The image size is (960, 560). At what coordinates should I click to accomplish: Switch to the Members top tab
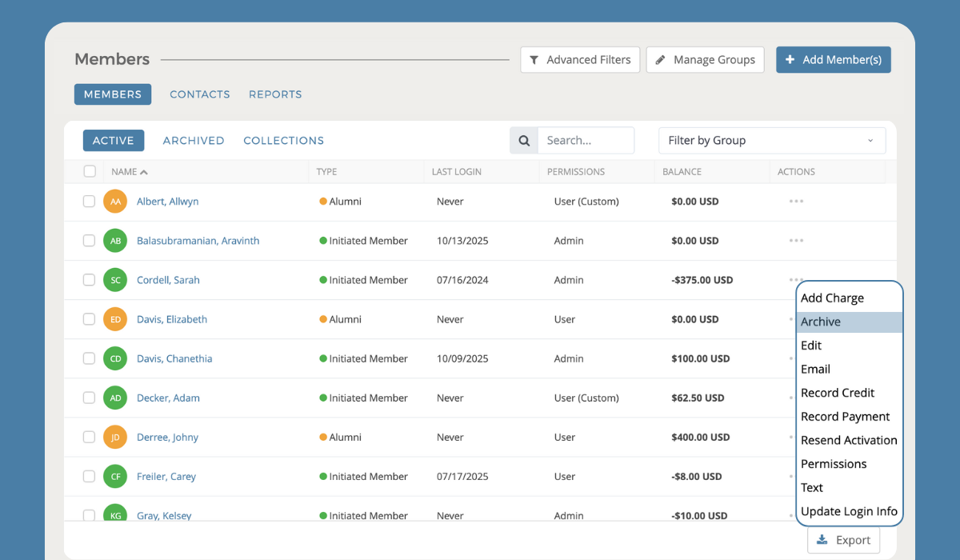[x=113, y=94]
